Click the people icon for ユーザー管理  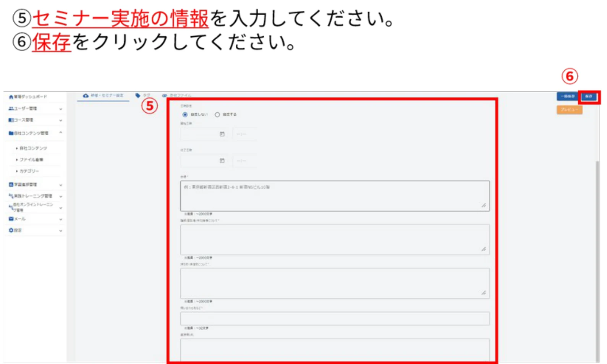11,108
